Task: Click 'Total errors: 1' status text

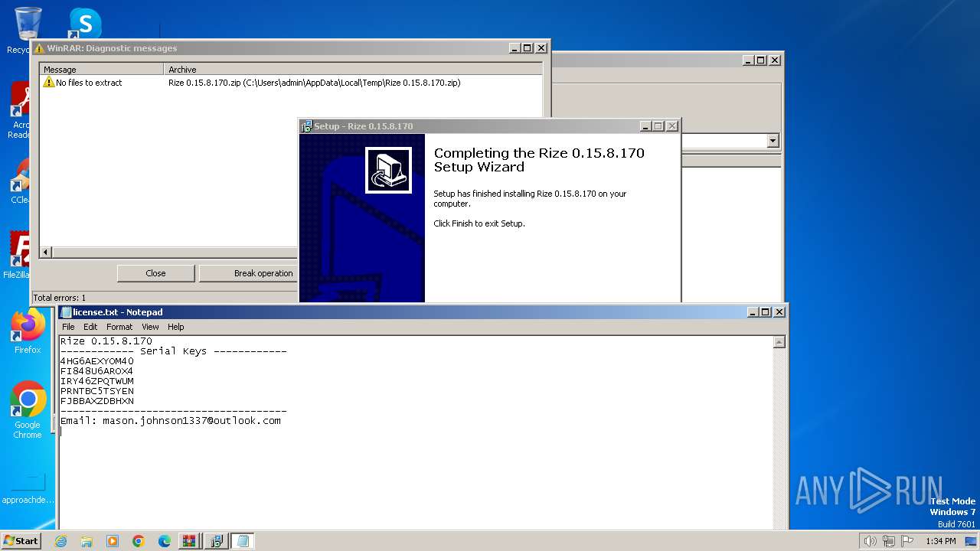Action: point(60,298)
